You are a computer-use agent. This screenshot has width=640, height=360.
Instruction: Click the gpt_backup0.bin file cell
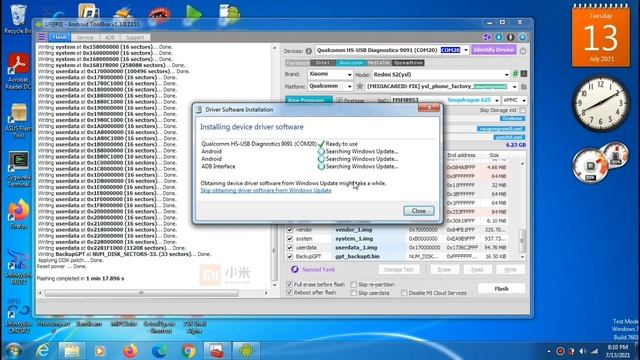coord(369,257)
